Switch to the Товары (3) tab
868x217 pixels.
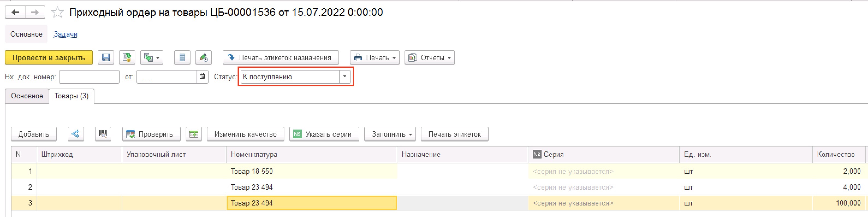72,96
